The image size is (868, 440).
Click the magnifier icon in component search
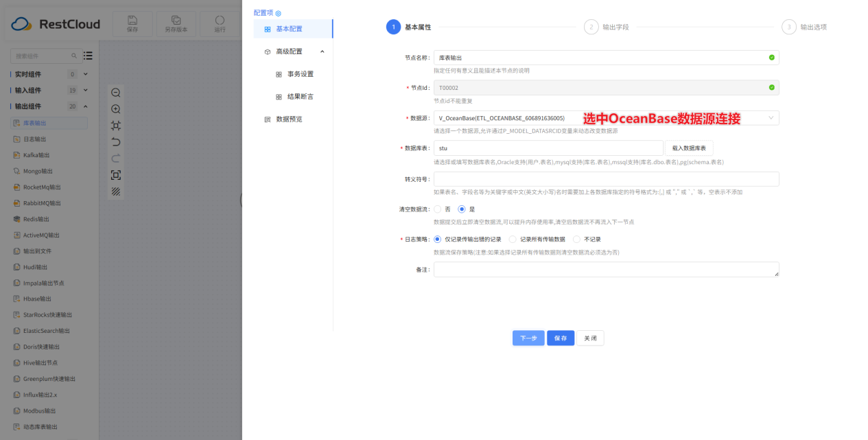(74, 56)
